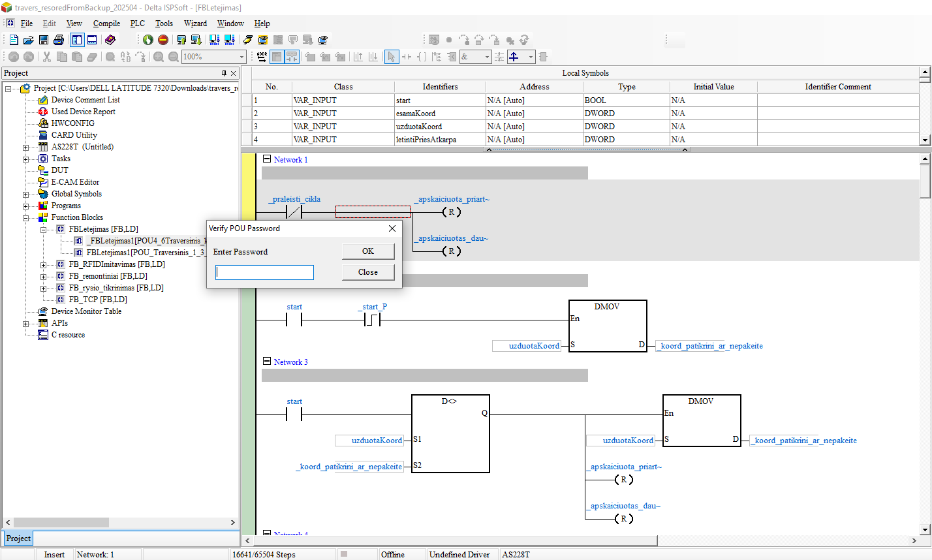Click the Enter Password input field

pyautogui.click(x=264, y=272)
